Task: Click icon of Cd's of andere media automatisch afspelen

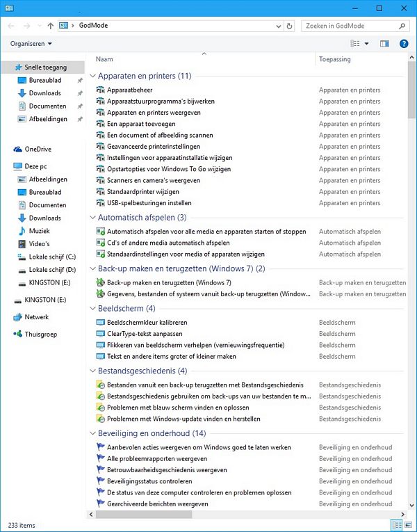Action: (100, 243)
